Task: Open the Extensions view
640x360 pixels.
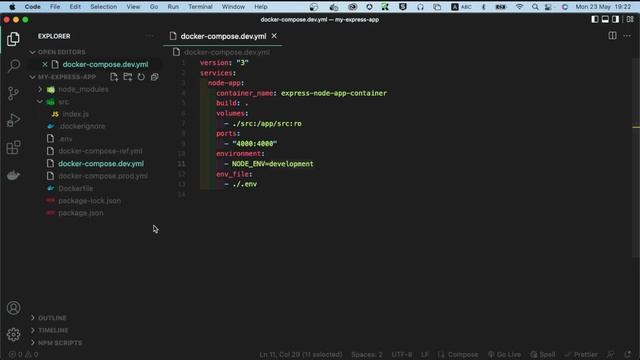Action: (13, 147)
